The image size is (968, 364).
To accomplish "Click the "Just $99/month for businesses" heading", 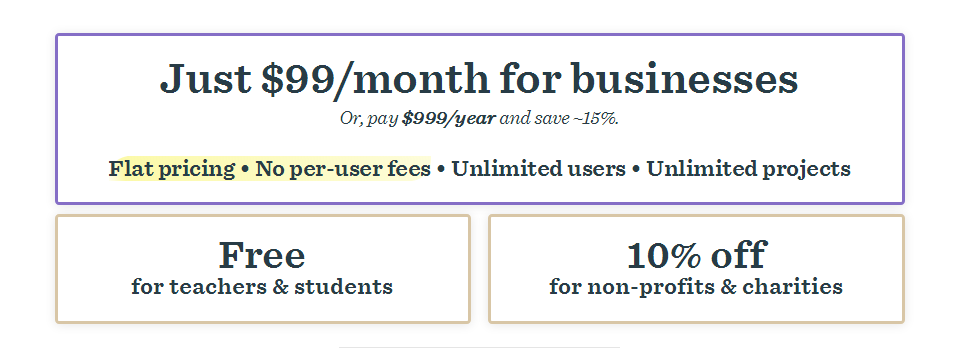I will tap(479, 80).
